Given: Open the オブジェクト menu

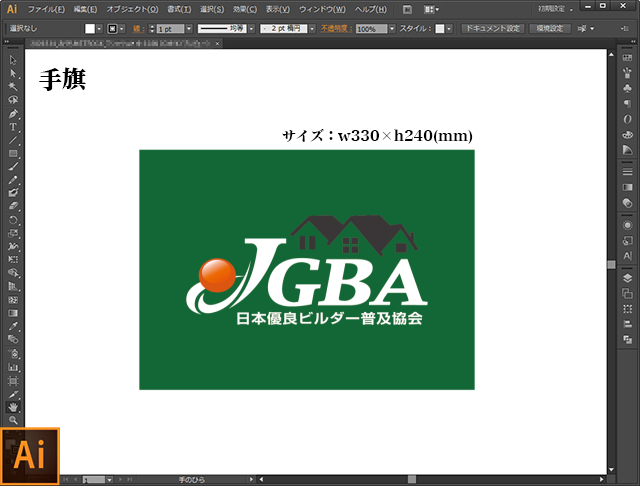Looking at the screenshot, I should coord(132,9).
